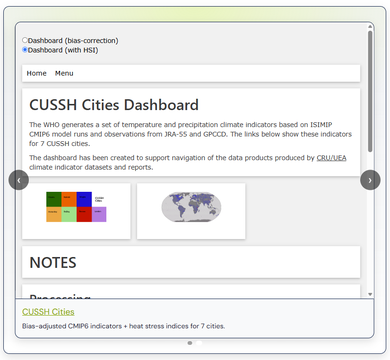The width and height of the screenshot is (390, 360).
Task: Open the CUSSH Cities caption link
Action: (x=48, y=312)
